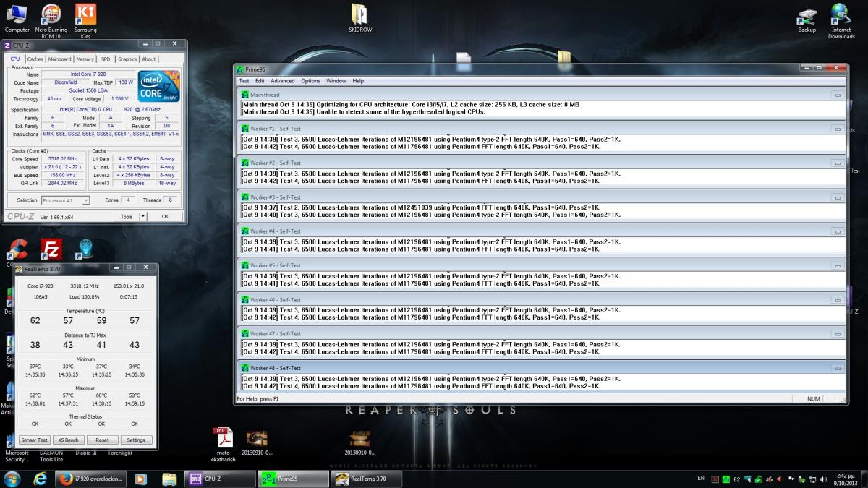The height and width of the screenshot is (488, 868).
Task: Open the Backup desktop shortcut
Action: 807,20
